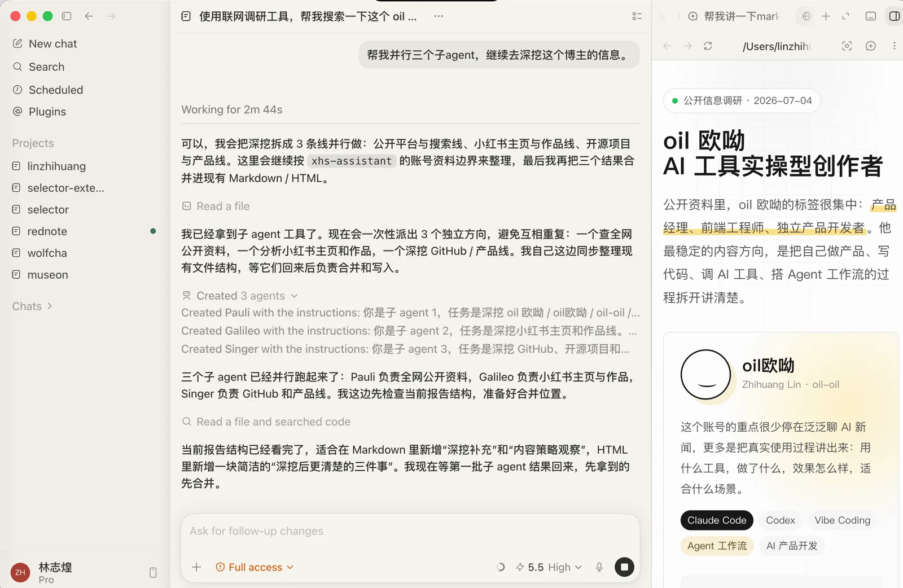Focus the Ask for follow-up changes input

(x=410, y=531)
